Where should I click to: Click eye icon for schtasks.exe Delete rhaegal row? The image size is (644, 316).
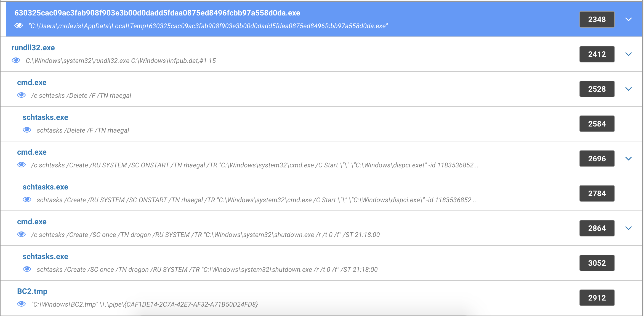point(27,130)
